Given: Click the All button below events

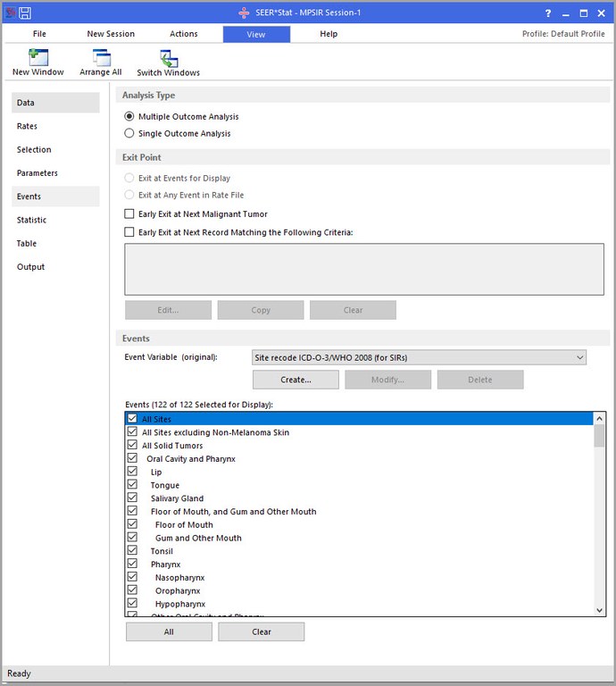Looking at the screenshot, I should (x=169, y=632).
